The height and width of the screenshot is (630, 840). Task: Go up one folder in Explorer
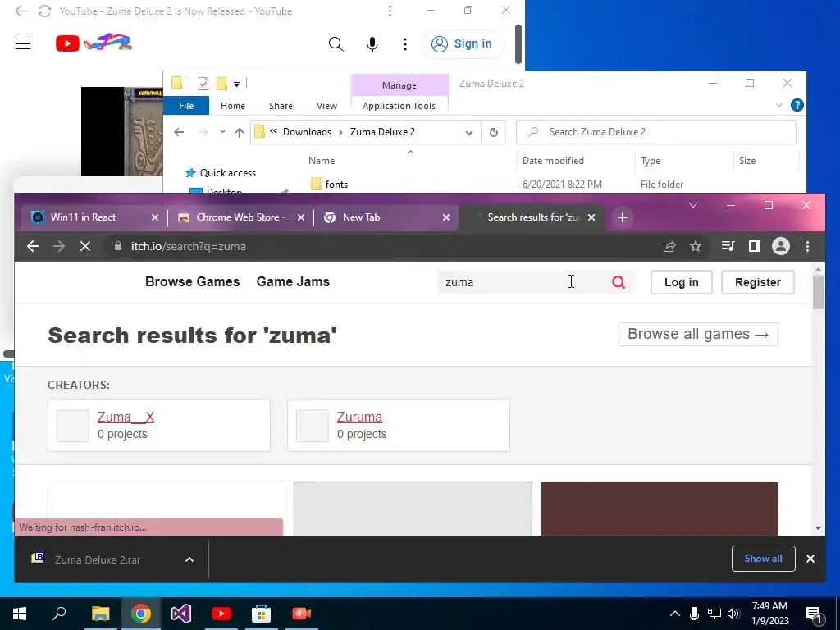pyautogui.click(x=240, y=132)
